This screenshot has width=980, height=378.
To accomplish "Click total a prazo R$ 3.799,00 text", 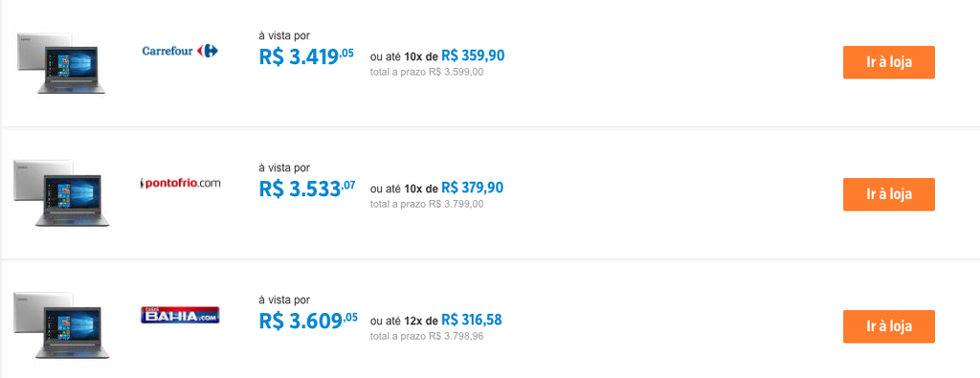I will click(x=427, y=204).
